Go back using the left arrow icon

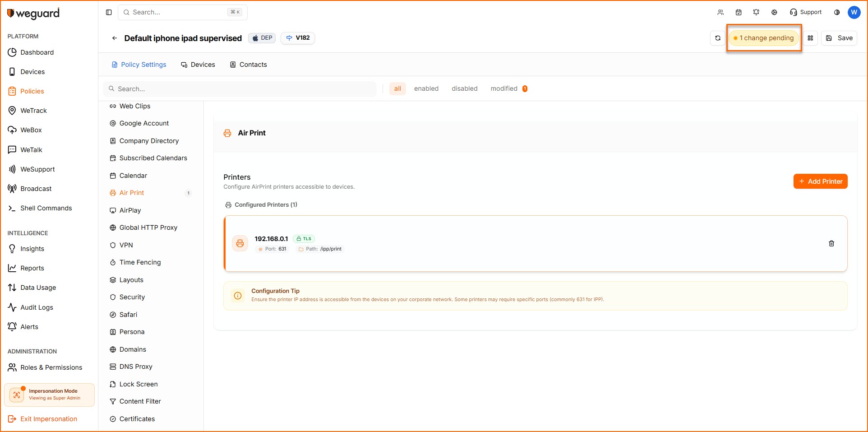(115, 38)
